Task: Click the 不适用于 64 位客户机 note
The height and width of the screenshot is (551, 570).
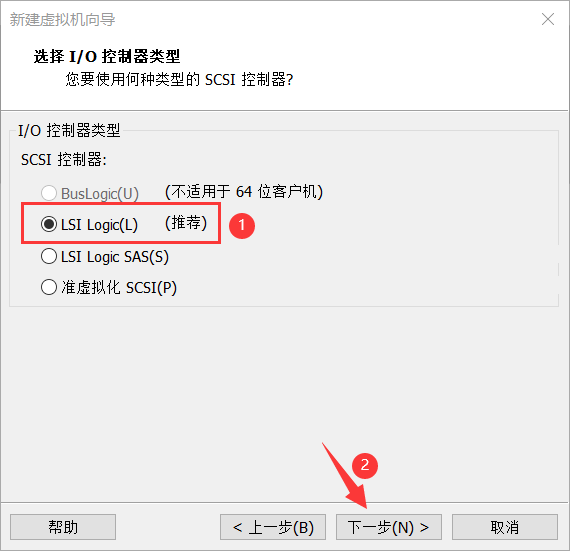Action: 244,192
